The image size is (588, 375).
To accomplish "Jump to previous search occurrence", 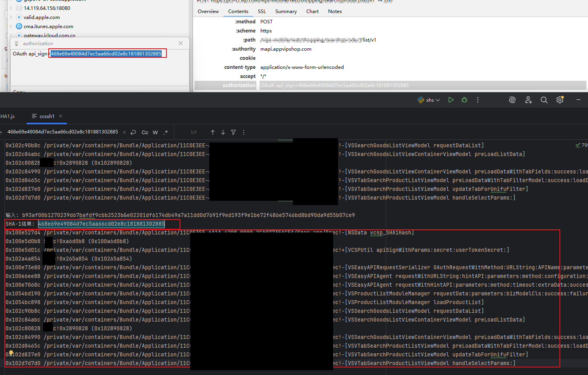I will click(213, 132).
